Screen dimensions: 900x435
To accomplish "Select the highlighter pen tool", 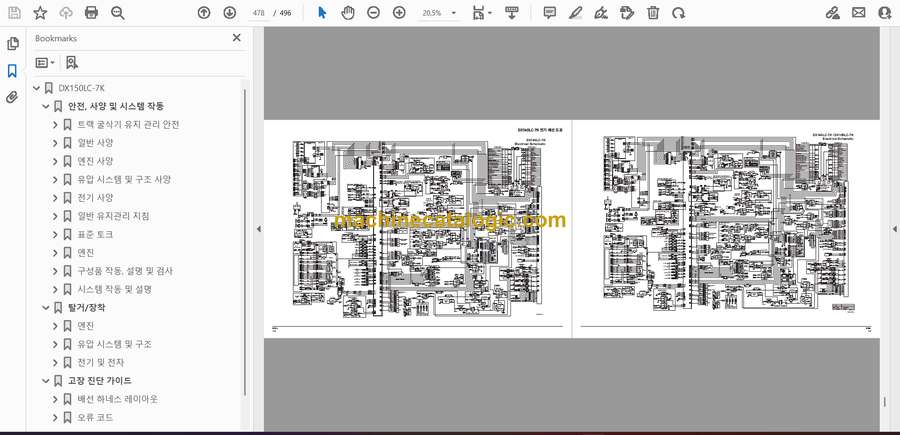I will pyautogui.click(x=575, y=13).
